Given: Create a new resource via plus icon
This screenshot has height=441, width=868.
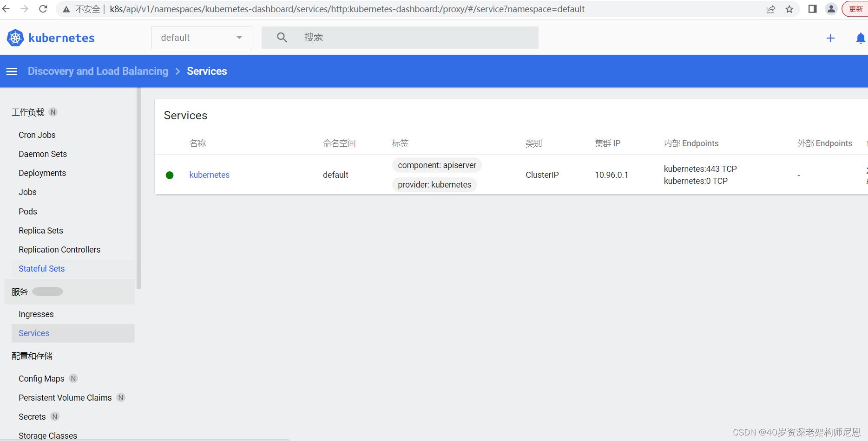Looking at the screenshot, I should coord(831,38).
